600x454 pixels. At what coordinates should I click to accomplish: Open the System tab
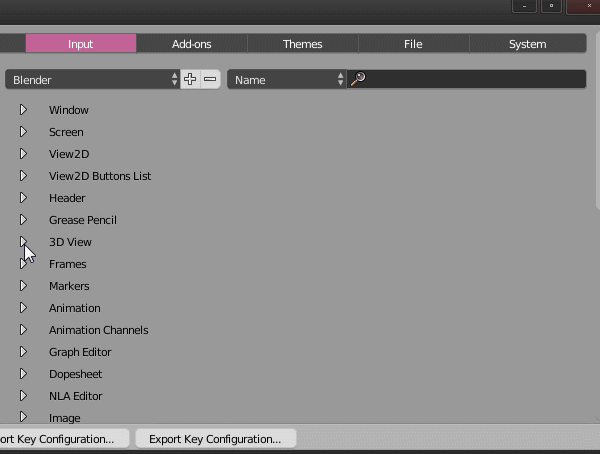(x=528, y=44)
